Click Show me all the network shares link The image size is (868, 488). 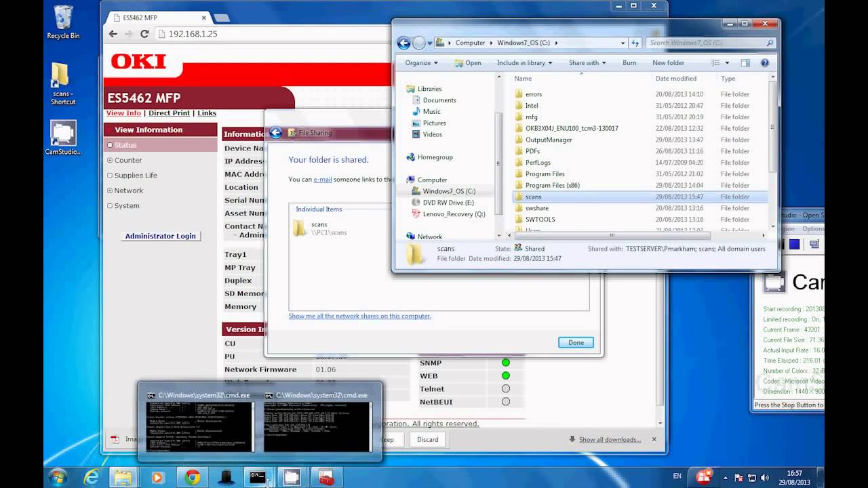click(x=359, y=316)
